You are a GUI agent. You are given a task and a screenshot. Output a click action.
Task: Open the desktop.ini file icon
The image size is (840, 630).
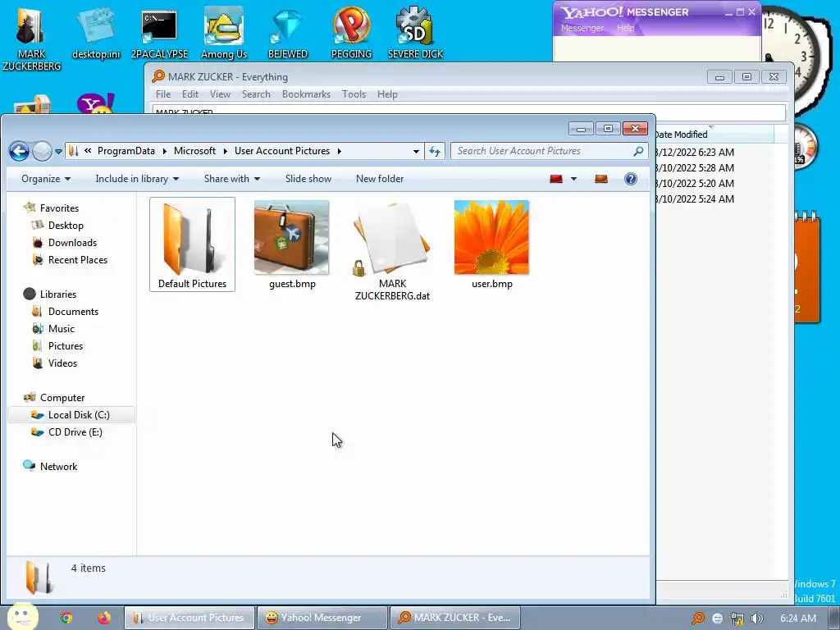coord(96,33)
